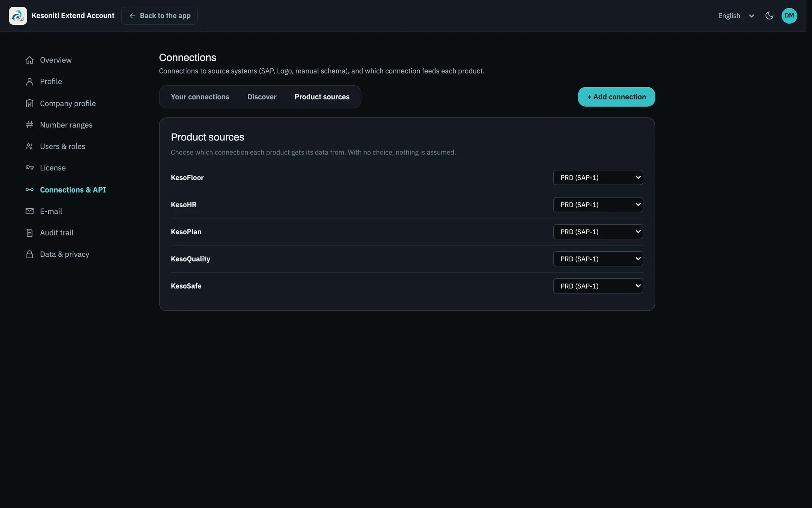
Task: Click the Connections & API link icon
Action: 30,190
